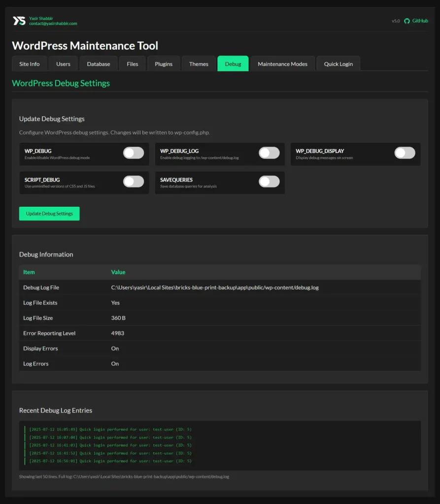Open the Maintenance Modes tab
Screen dimensions: 440x504
pos(283,63)
